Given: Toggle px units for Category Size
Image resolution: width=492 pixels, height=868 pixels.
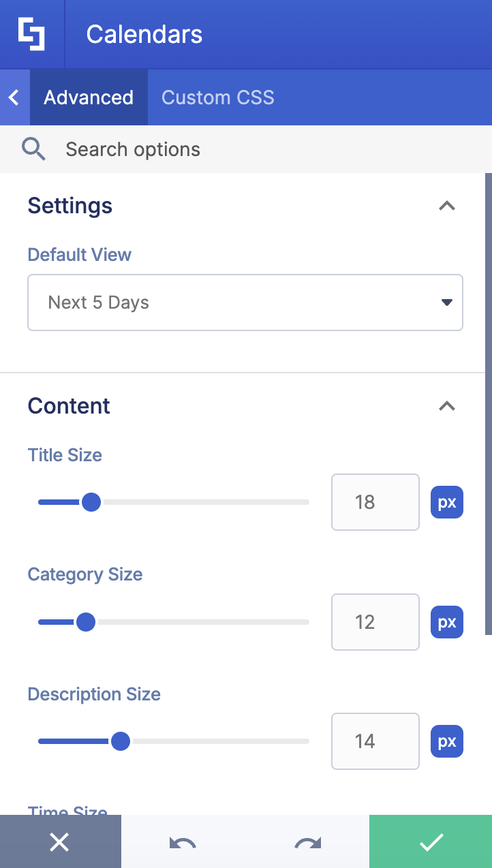Looking at the screenshot, I should pos(446,621).
